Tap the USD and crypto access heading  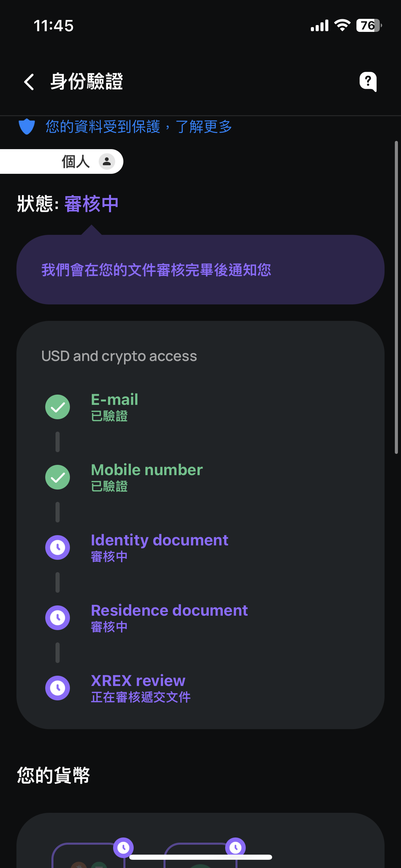click(119, 356)
